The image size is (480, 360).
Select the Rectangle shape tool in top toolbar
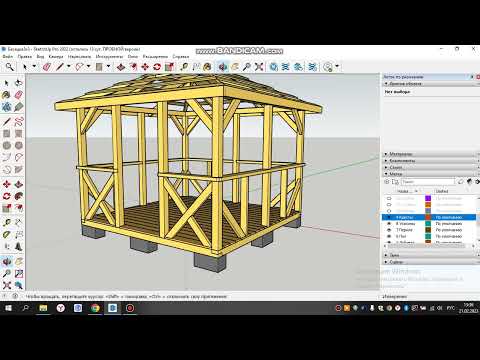coord(99,67)
